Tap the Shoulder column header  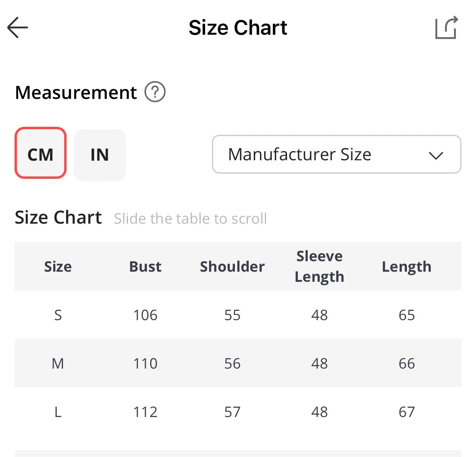232,266
